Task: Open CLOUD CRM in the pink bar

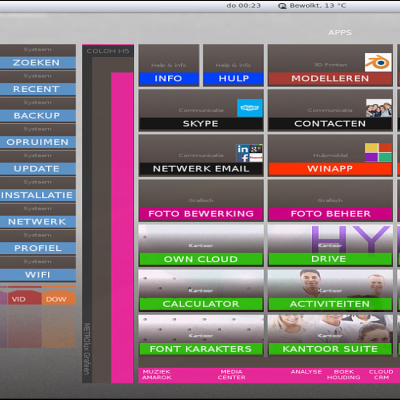Action: (x=381, y=374)
